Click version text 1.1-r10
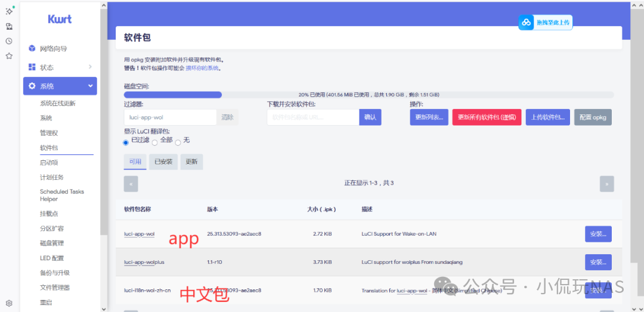Viewport: 644px width, 312px height. click(215, 262)
